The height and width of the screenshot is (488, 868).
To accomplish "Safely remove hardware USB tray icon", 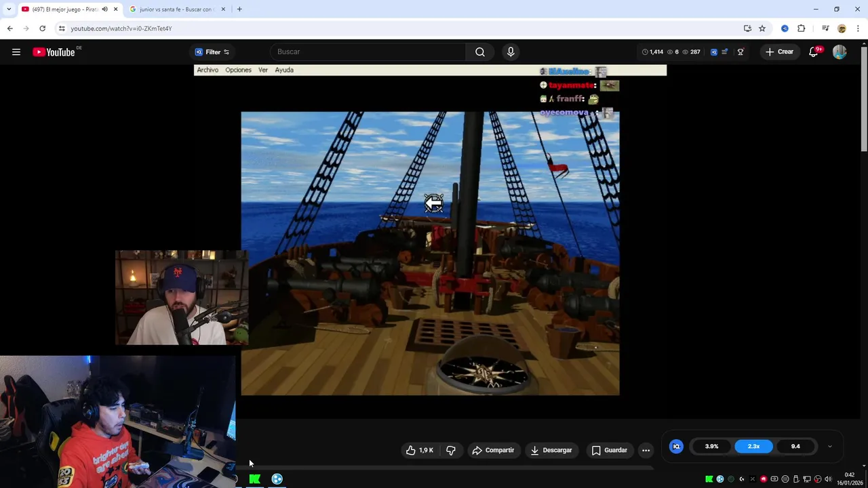I will click(796, 479).
